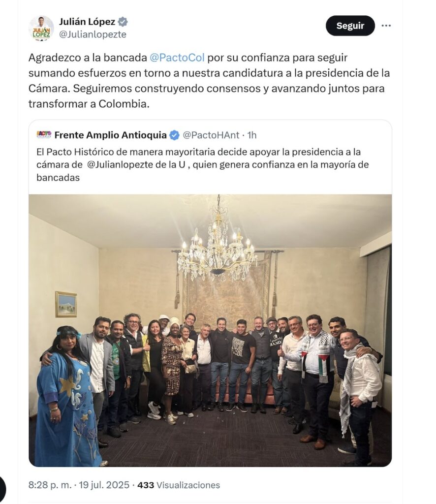
Task: Open the quoted tweet text body
Action: point(203,164)
